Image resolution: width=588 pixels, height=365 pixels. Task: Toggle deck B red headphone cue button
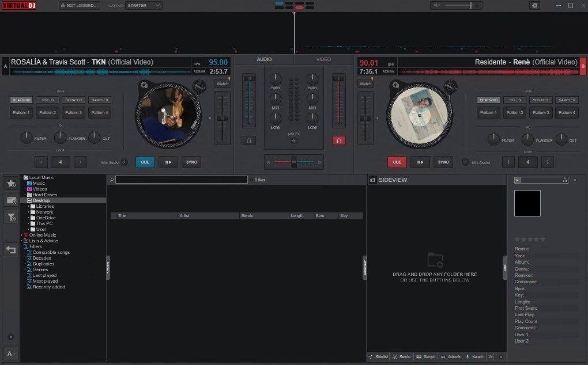click(338, 140)
